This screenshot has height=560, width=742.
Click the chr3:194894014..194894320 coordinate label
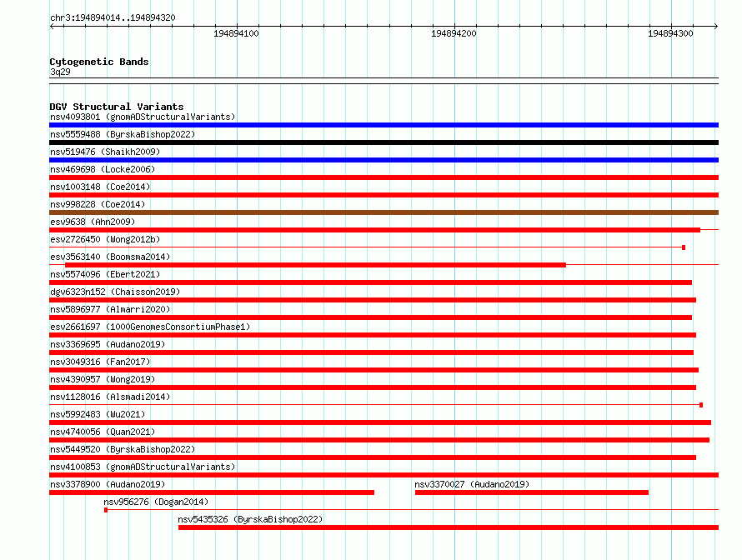[113, 17]
